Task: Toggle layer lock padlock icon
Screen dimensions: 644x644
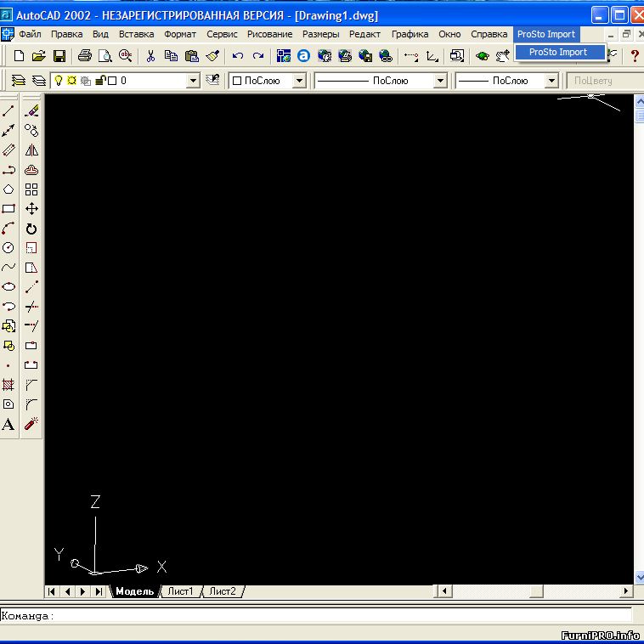Action: (100, 81)
